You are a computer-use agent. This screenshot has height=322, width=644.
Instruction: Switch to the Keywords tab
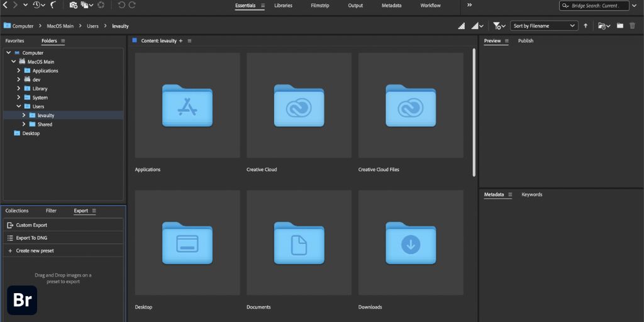click(532, 194)
